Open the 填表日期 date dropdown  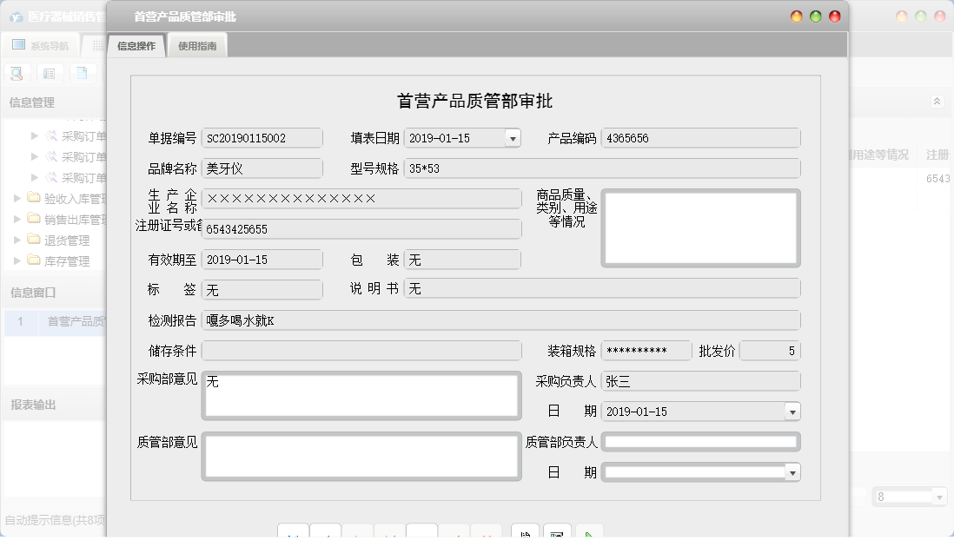coord(513,137)
